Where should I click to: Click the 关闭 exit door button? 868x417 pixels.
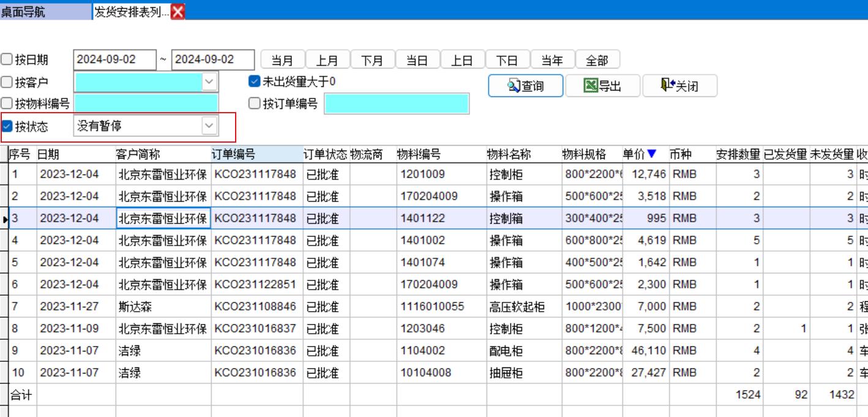pos(679,86)
